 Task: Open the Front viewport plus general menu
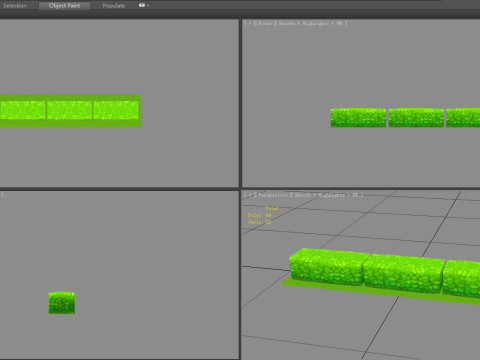pyautogui.click(x=250, y=23)
